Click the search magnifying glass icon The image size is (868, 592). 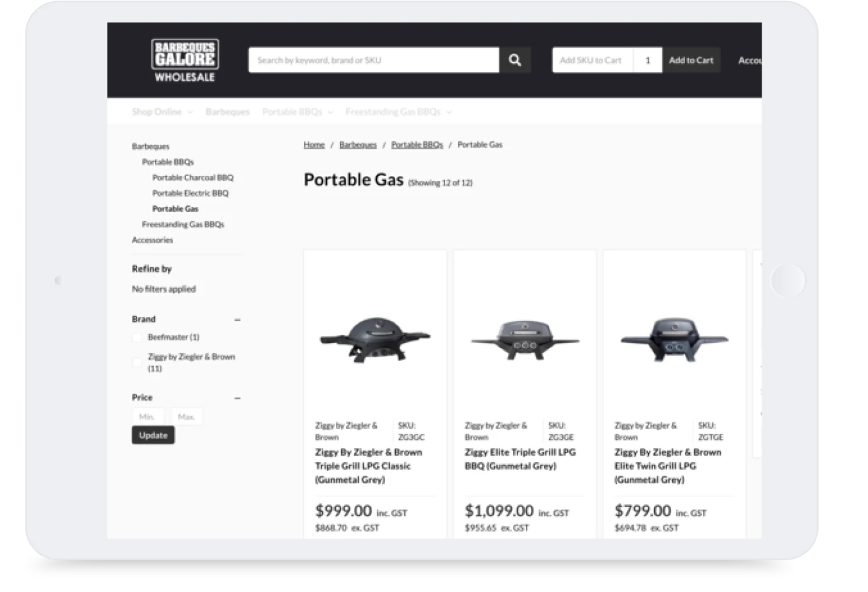pos(515,59)
